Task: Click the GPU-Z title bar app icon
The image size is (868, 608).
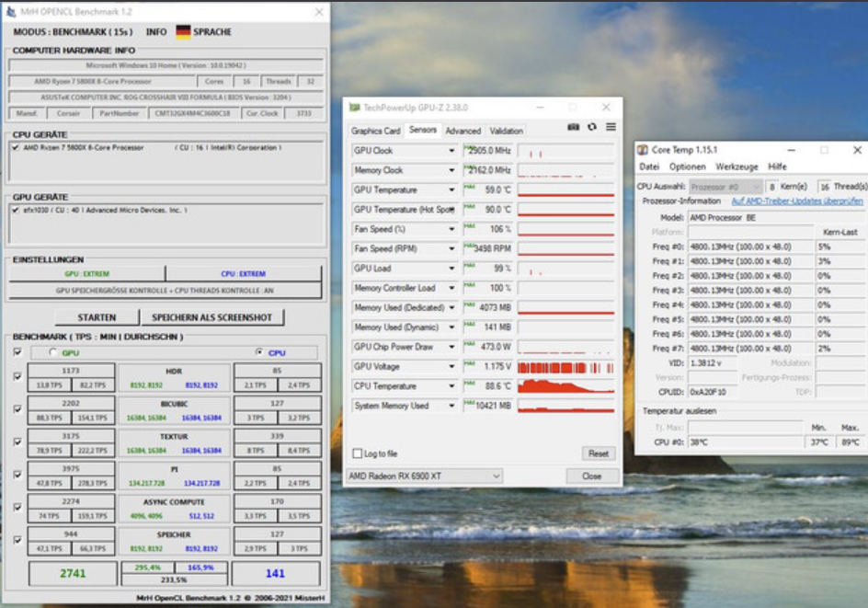Action: click(x=354, y=108)
